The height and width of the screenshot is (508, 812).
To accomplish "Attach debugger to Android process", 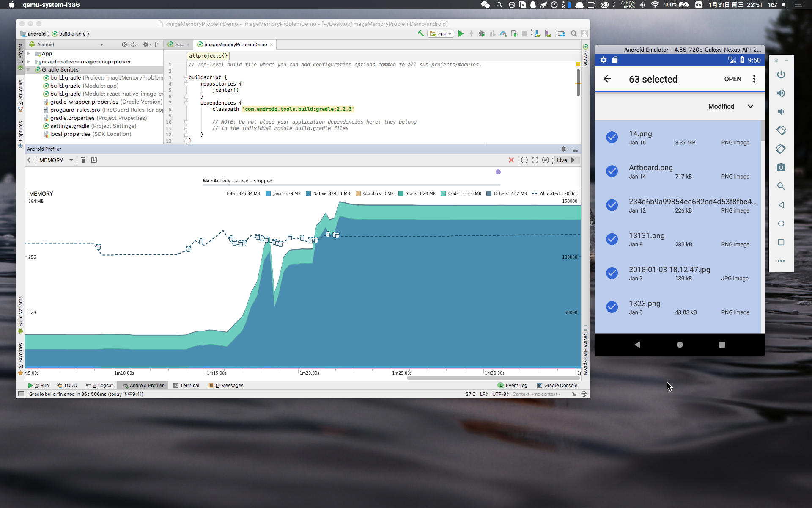I will (x=514, y=33).
